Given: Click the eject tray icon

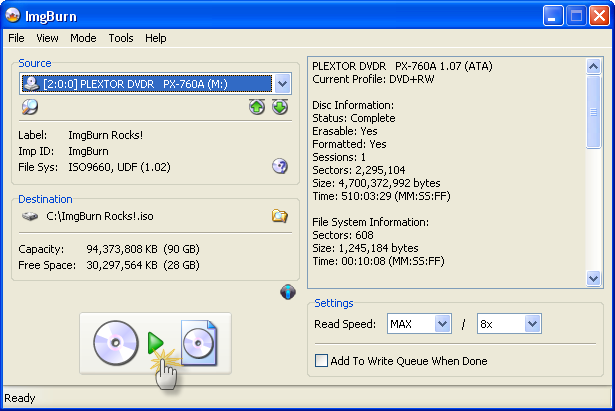Looking at the screenshot, I should [x=257, y=107].
